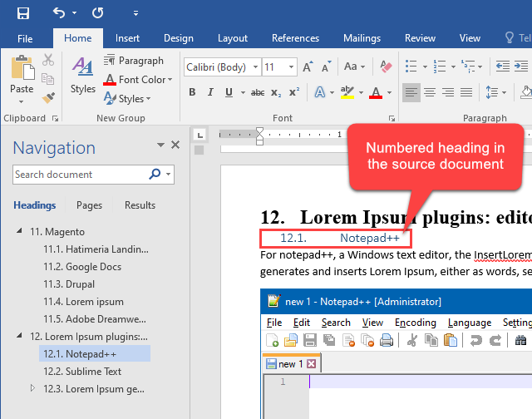Open the Font dialog launcher
Screen dimensions: 532x419
coord(392,118)
